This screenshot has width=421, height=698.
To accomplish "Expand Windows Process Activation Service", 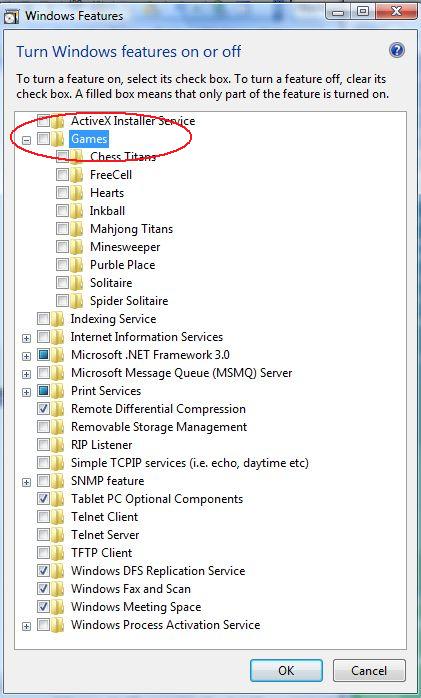I will 27,626.
